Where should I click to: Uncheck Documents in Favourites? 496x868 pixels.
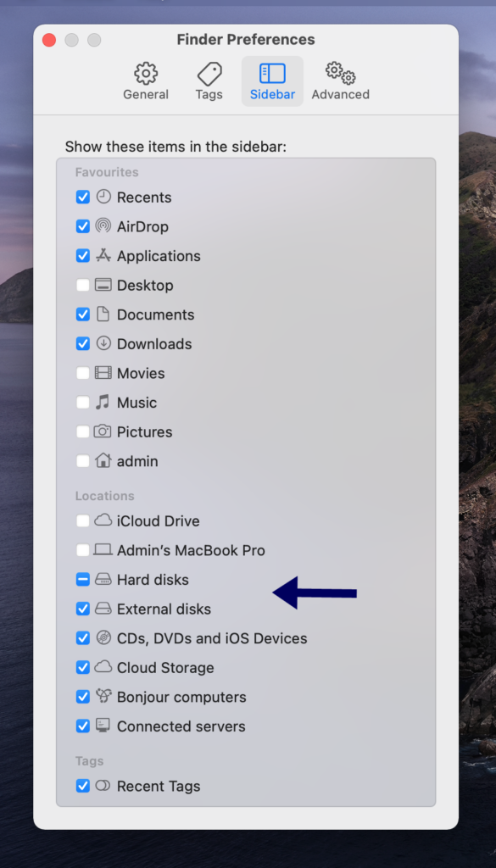tap(82, 314)
